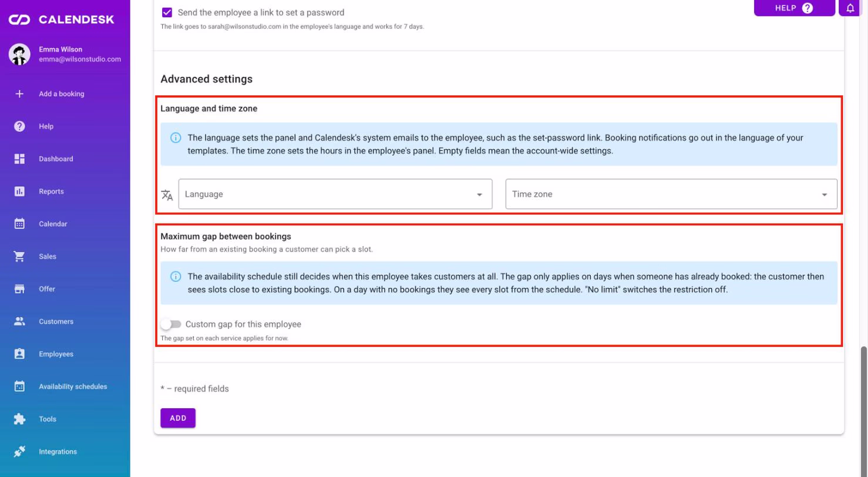Open the Dashboard menu item

tap(56, 159)
